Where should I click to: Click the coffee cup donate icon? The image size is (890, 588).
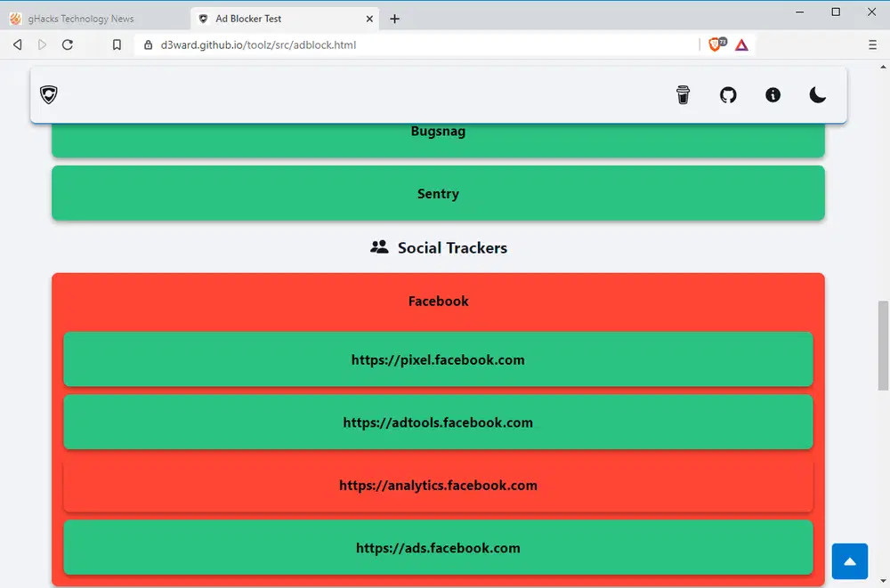click(x=683, y=95)
